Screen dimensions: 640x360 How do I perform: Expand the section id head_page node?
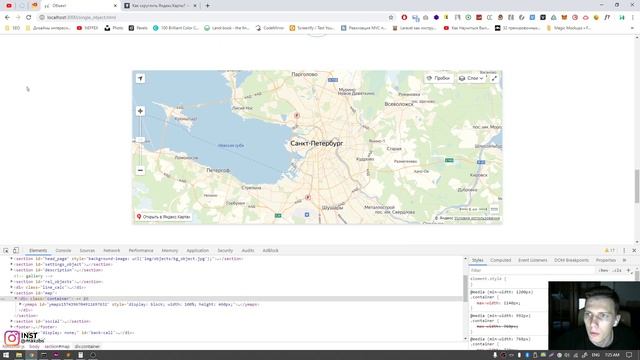tap(11, 258)
